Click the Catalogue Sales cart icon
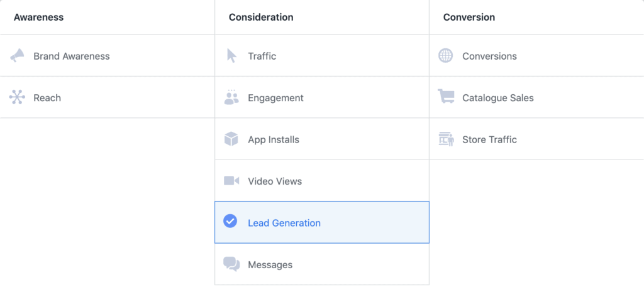The image size is (644, 292). click(x=446, y=96)
